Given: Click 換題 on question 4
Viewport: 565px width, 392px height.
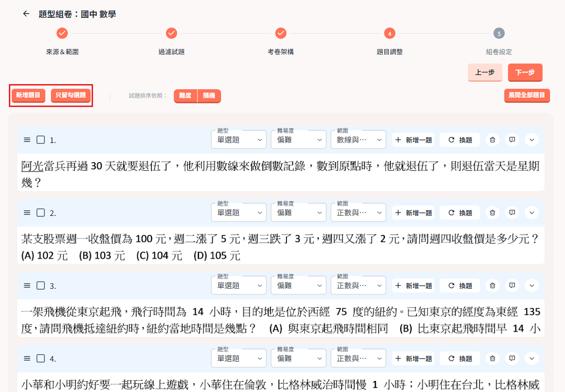Looking at the screenshot, I should pyautogui.click(x=460, y=358).
